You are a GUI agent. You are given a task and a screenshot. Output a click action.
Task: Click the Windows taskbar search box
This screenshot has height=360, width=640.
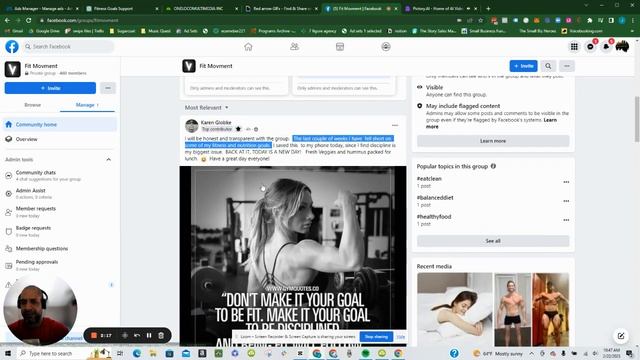(51, 353)
